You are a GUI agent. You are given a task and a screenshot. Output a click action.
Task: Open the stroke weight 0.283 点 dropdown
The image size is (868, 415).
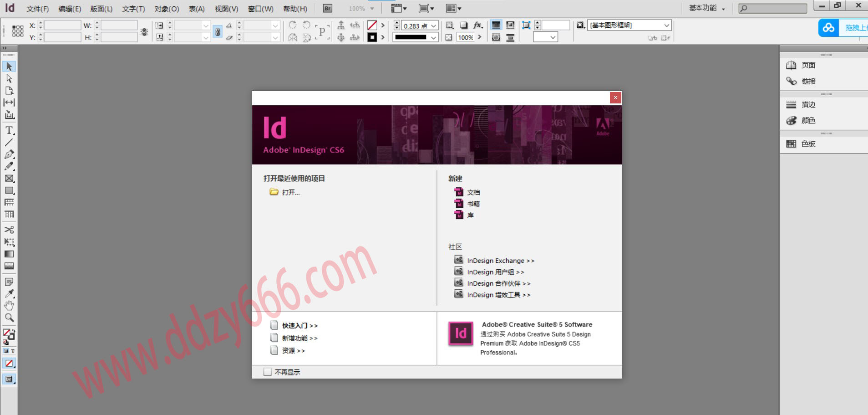(434, 26)
